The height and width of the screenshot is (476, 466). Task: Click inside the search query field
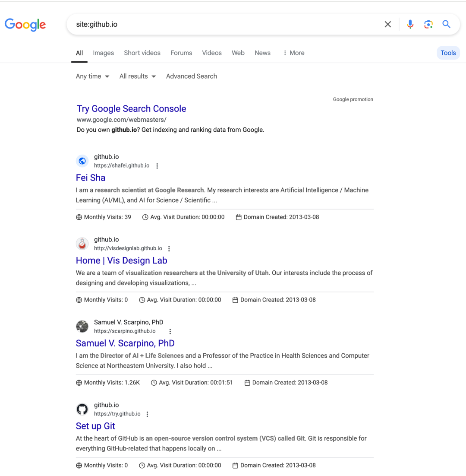(224, 24)
